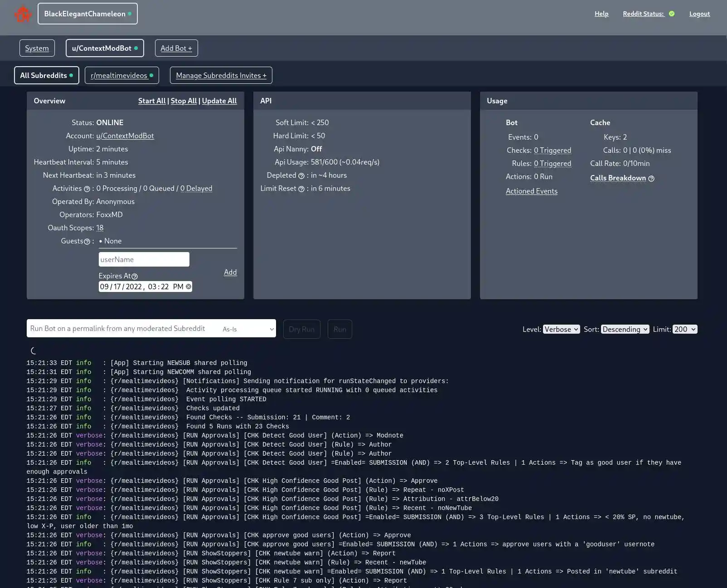Open the As-Is run mode dropdown
This screenshot has height=588, width=727.
pos(247,329)
